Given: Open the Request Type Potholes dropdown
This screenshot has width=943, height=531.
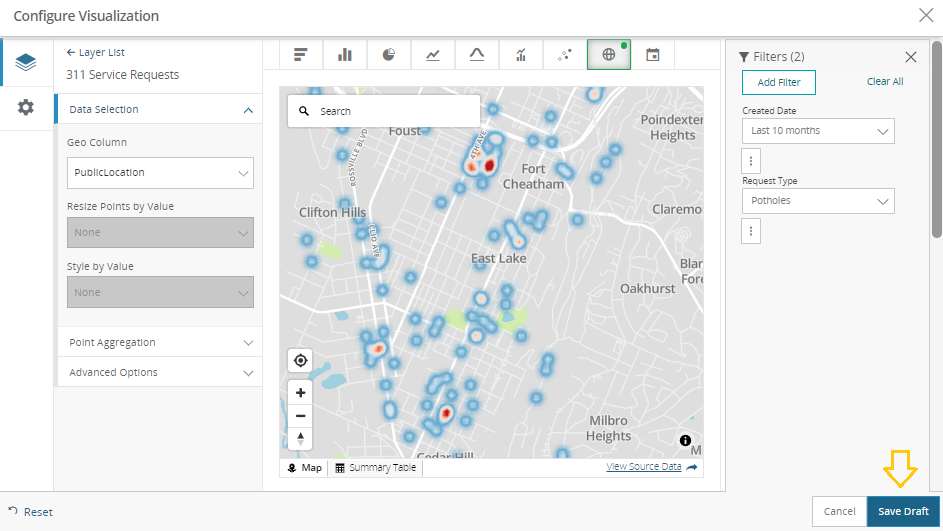Looking at the screenshot, I should [818, 201].
